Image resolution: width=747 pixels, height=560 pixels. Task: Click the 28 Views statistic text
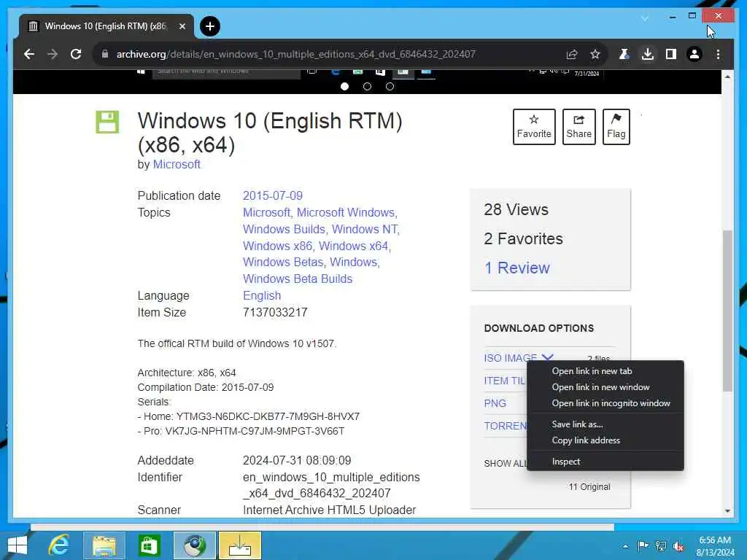click(x=516, y=209)
